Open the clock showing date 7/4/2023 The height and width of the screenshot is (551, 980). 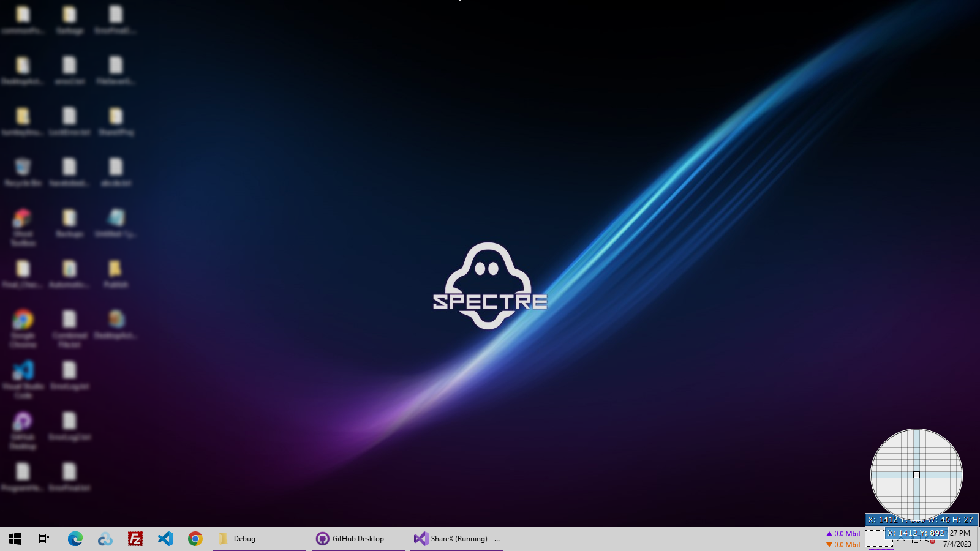(x=957, y=539)
